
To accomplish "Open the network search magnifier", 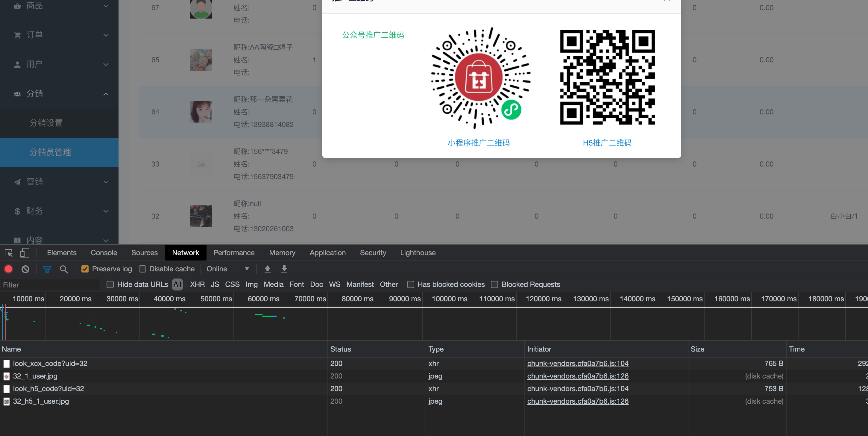I will tap(64, 269).
